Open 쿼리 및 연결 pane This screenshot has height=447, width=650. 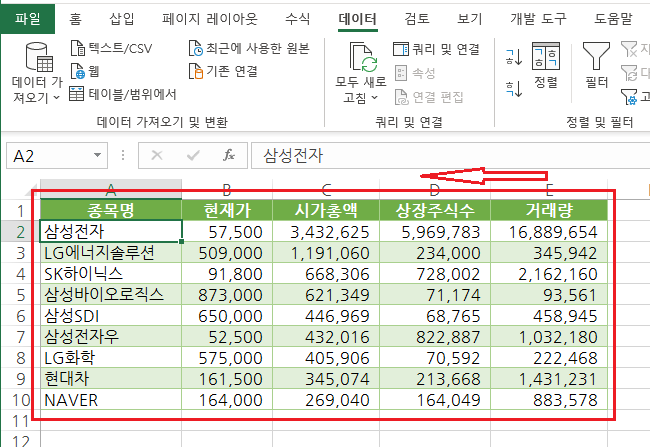pyautogui.click(x=436, y=49)
